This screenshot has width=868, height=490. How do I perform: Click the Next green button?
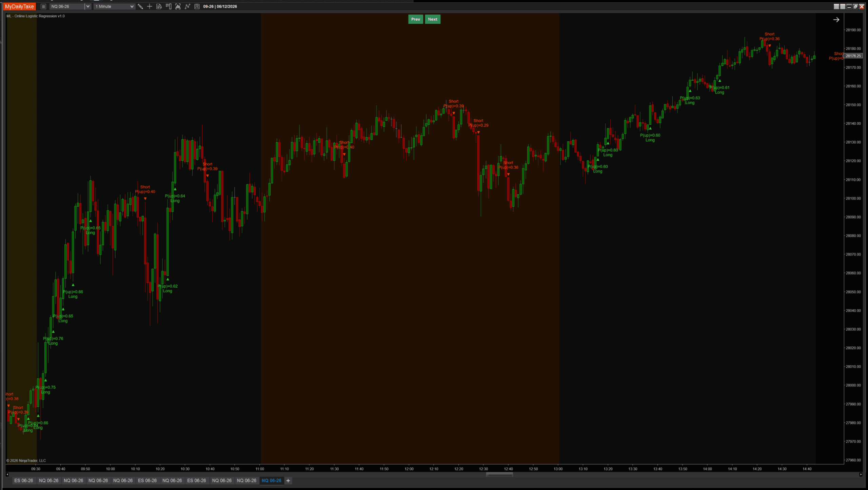point(432,19)
